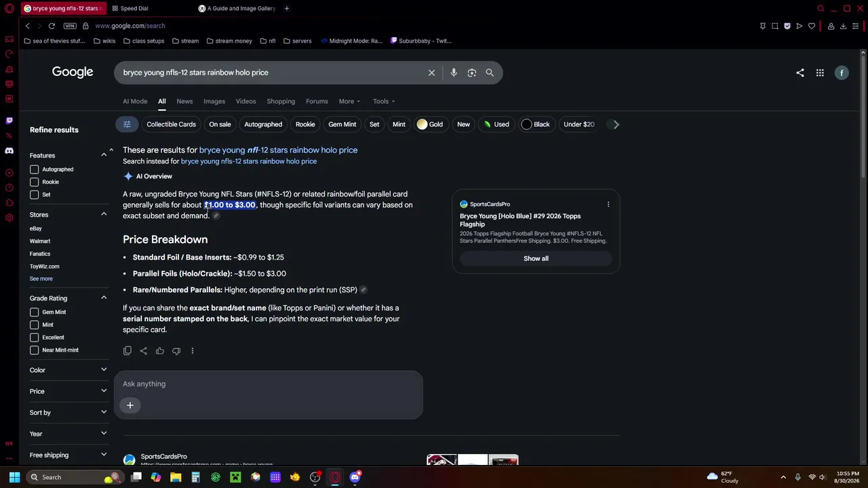Share the search results page
Image resolution: width=868 pixels, height=488 pixels.
pyautogui.click(x=800, y=73)
